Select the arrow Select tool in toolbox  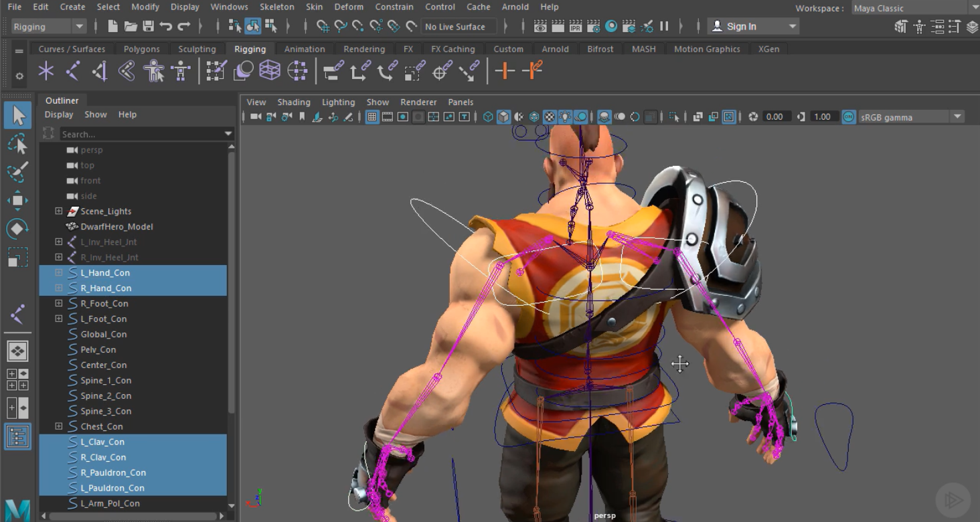click(18, 116)
